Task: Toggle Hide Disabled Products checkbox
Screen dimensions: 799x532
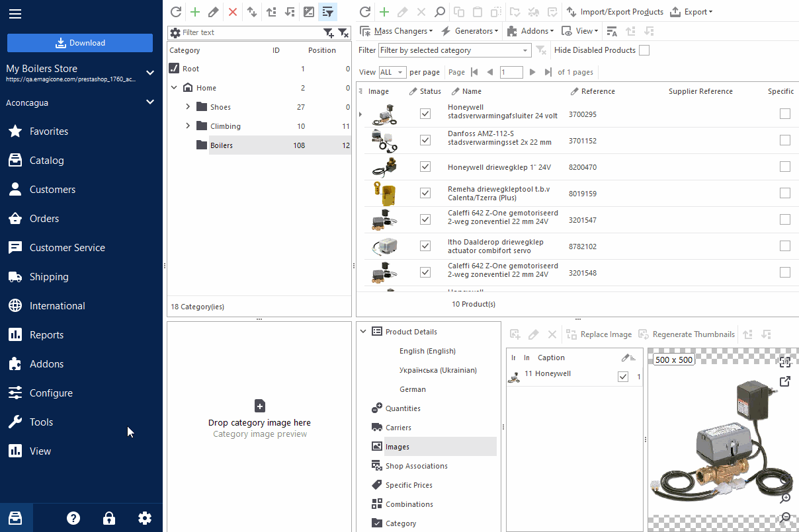Action: point(644,50)
